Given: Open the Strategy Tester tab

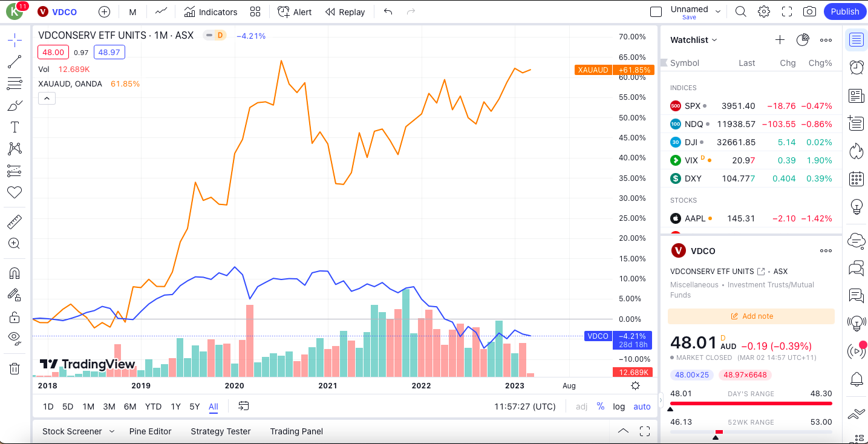Looking at the screenshot, I should [x=220, y=431].
